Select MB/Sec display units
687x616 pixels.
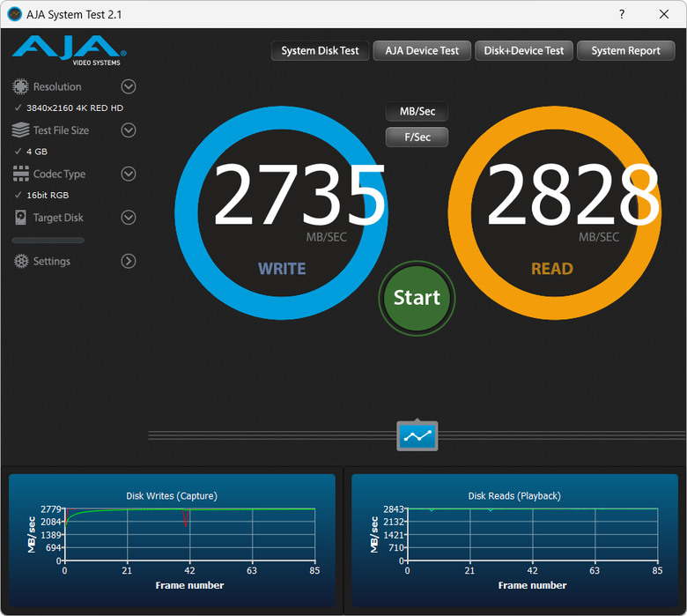[x=417, y=111]
